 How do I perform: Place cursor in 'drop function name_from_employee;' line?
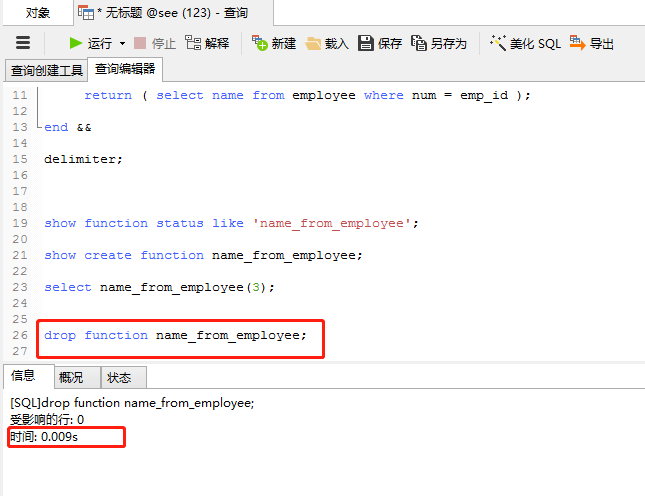(x=176, y=335)
